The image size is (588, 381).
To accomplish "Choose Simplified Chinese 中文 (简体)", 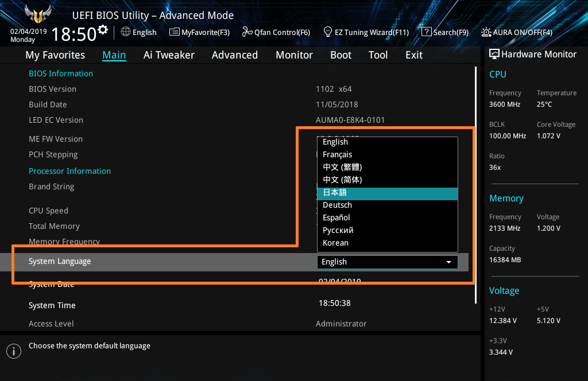I will [388, 180].
